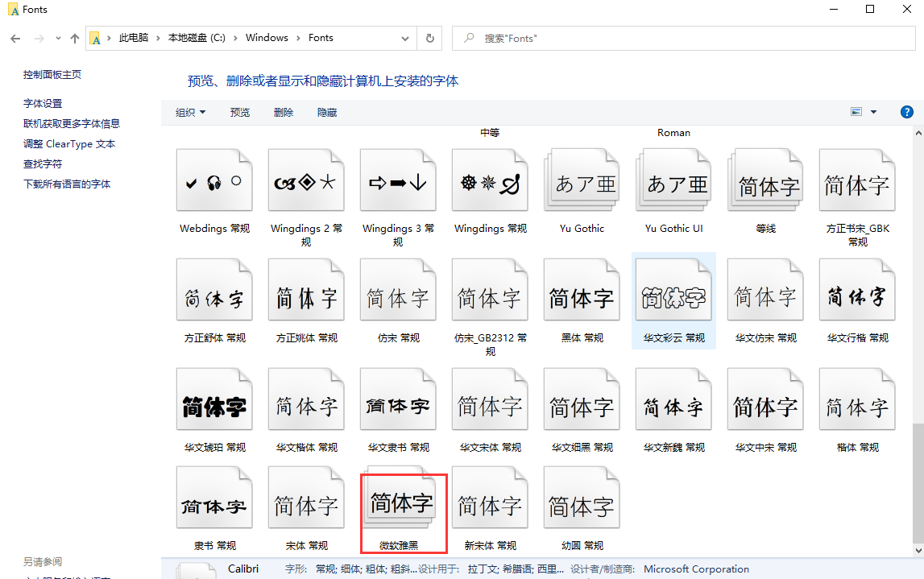Click the Fonts breadcrumb in address bar
Screen dimensions: 924x579
coord(321,38)
